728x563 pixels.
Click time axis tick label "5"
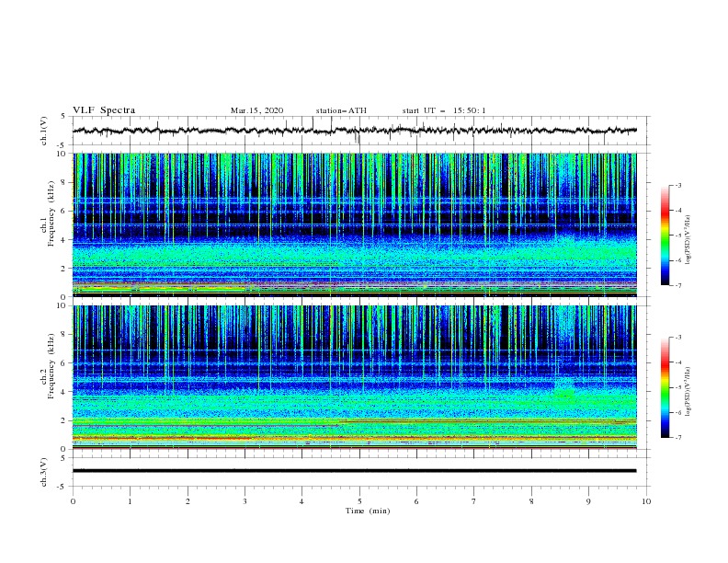[x=359, y=501]
